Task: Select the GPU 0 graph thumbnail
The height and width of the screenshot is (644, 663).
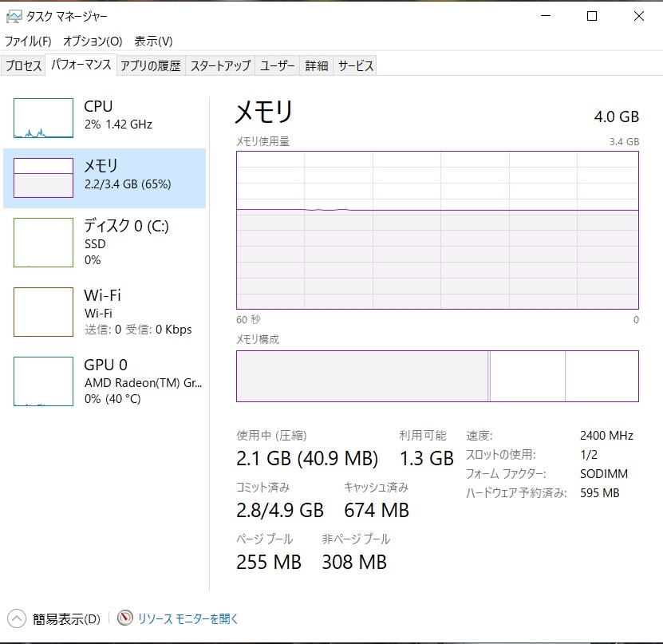Action: pyautogui.click(x=43, y=381)
